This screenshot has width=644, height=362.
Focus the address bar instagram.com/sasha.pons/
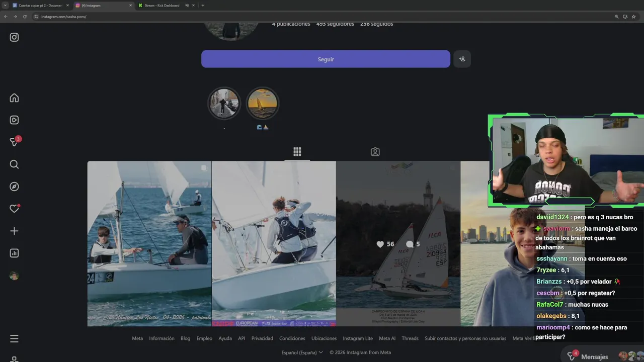point(322,17)
